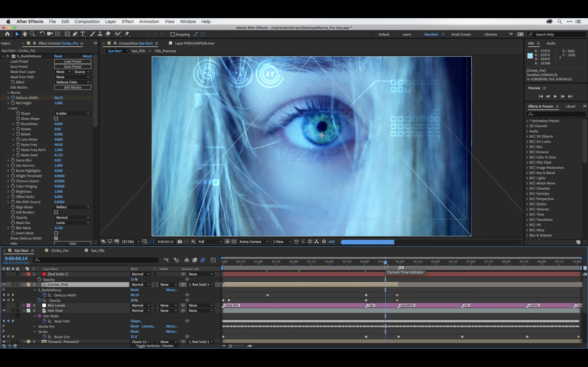Image resolution: width=588 pixels, height=367 pixels.
Task: Click the solo layer icon for Hair Over
Action: 12,310
